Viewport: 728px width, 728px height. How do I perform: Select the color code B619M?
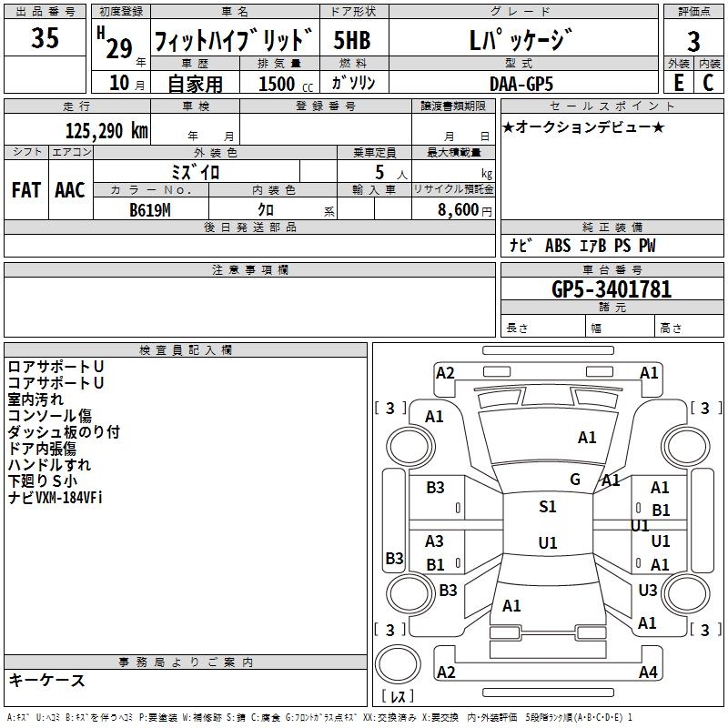[x=150, y=209]
